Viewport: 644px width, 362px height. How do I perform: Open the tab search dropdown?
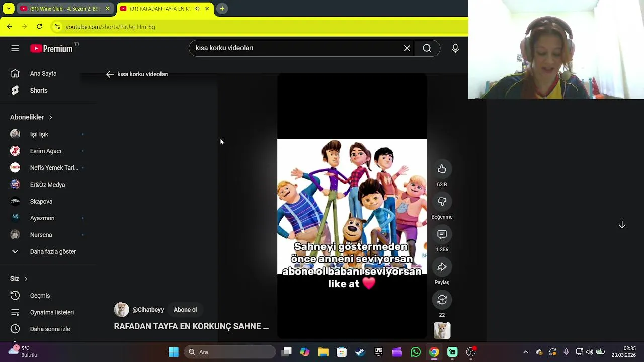tap(8, 9)
